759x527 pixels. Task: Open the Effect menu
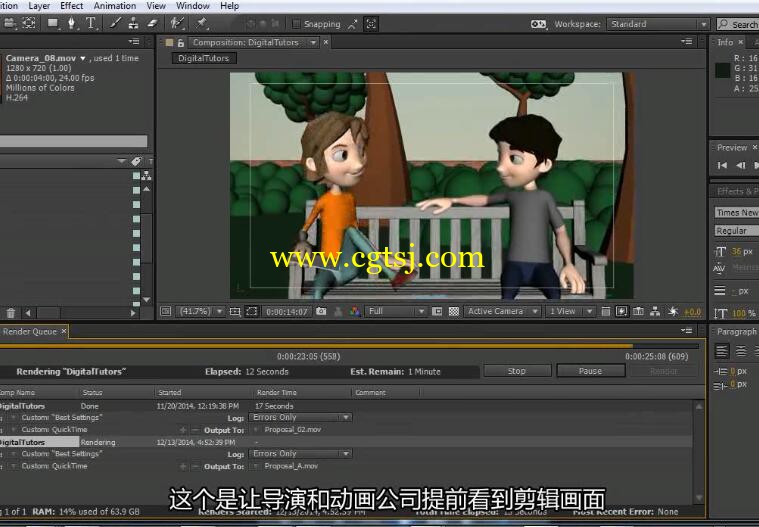72,6
